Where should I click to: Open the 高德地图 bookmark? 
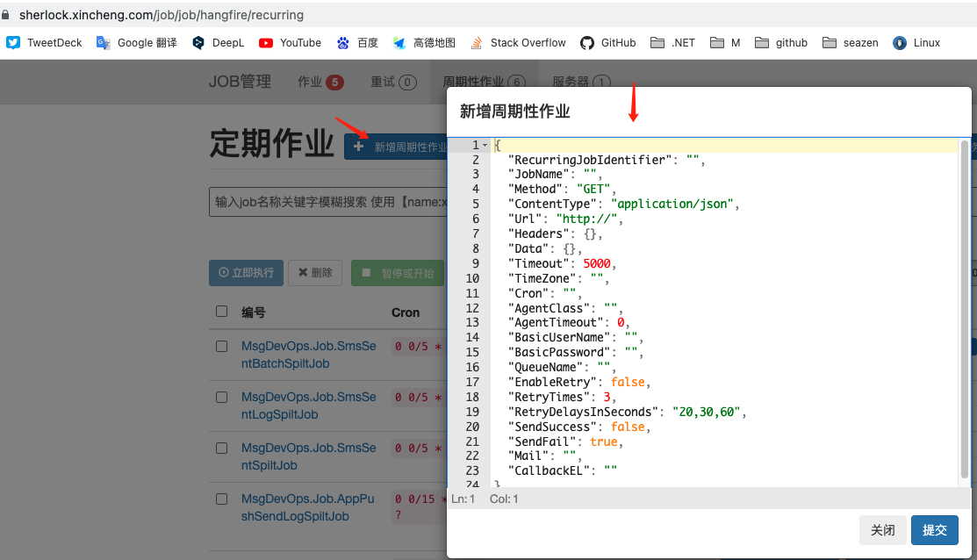(424, 42)
